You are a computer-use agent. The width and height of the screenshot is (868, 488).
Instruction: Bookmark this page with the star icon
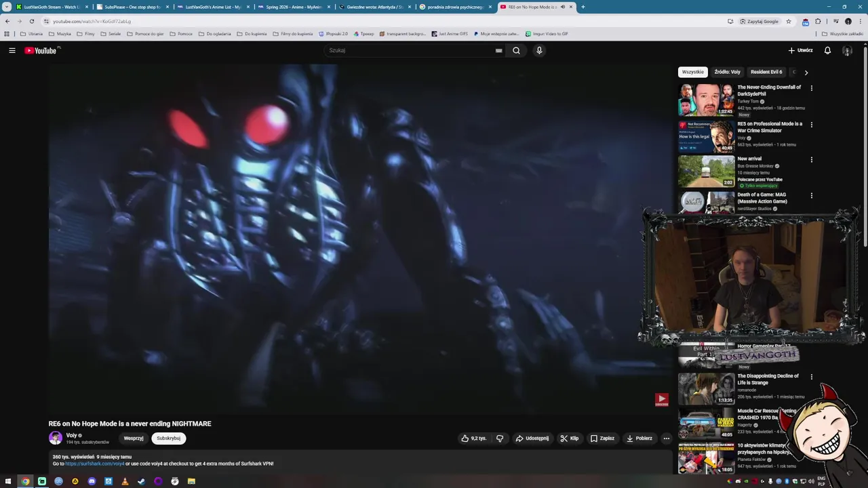[x=788, y=21]
